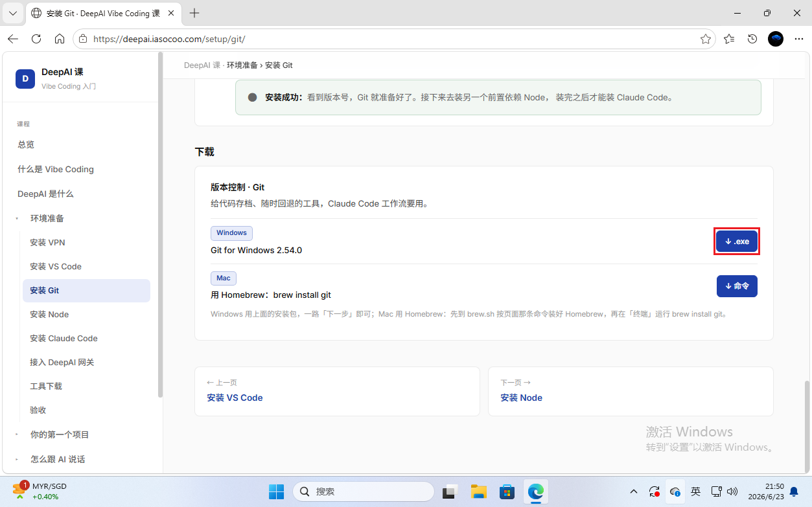Click the Windows platform tag
This screenshot has height=507, width=812.
pyautogui.click(x=231, y=233)
